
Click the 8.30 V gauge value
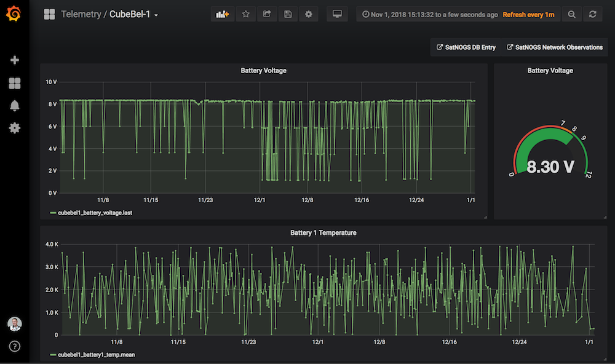tap(550, 167)
